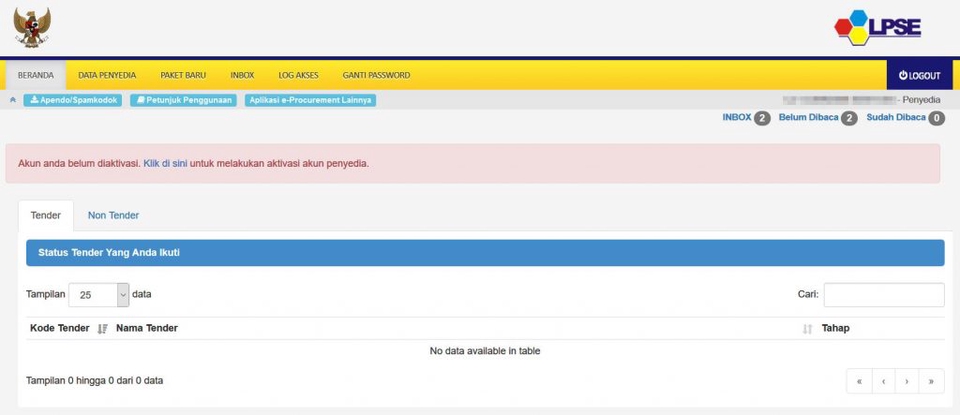
Task: Open the Tampilan 25 rows dropdown
Action: click(x=99, y=294)
